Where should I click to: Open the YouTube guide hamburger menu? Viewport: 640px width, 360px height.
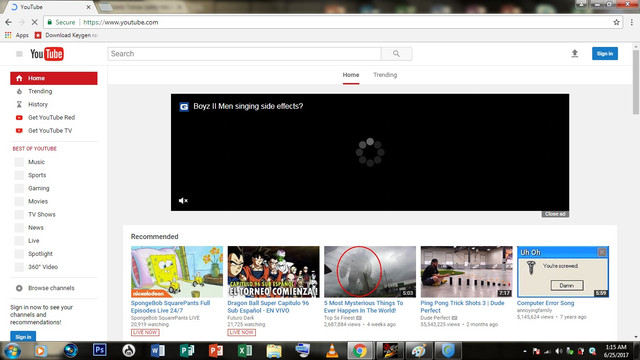pos(19,54)
